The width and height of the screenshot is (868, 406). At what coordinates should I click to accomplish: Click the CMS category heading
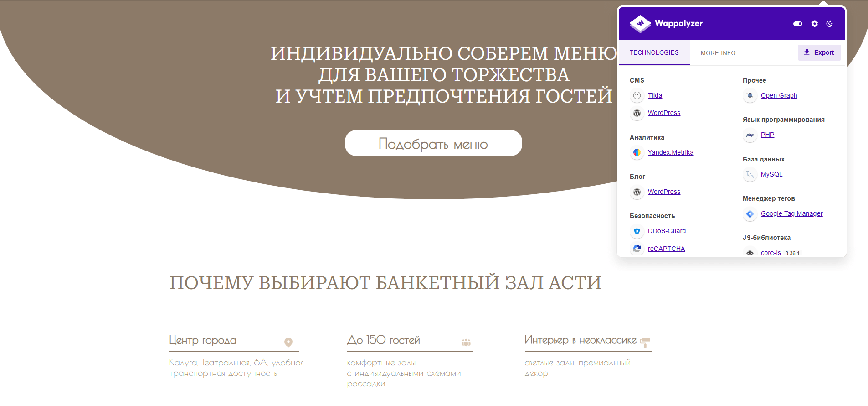tap(637, 80)
